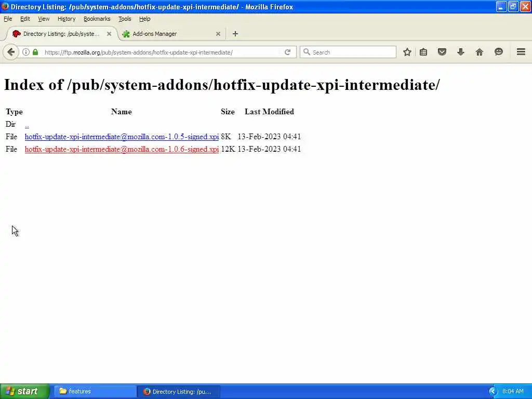Open the View menu
This screenshot has width=532, height=399.
(44, 19)
